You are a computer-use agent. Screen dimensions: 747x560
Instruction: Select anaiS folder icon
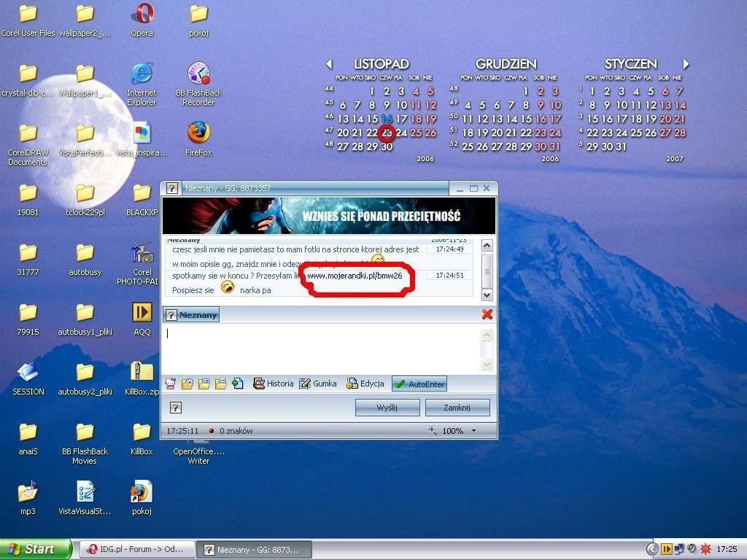pos(28,438)
